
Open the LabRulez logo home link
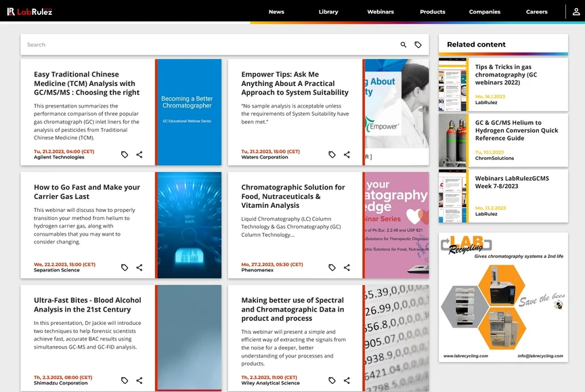click(x=30, y=12)
